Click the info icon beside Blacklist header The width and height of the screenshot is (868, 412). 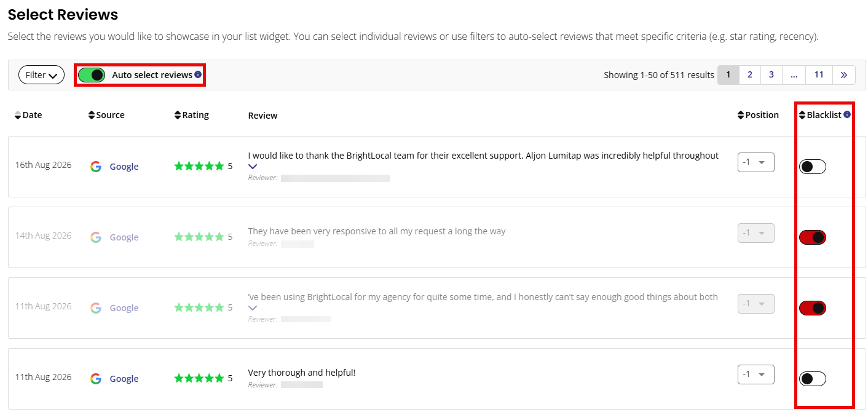[x=847, y=114]
